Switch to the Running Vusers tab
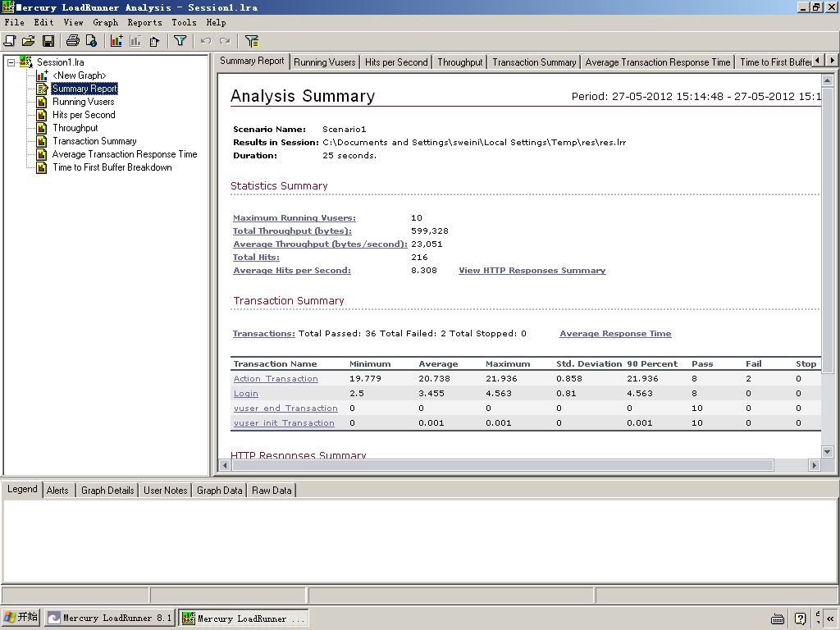Image resolution: width=840 pixels, height=630 pixels. click(x=325, y=62)
